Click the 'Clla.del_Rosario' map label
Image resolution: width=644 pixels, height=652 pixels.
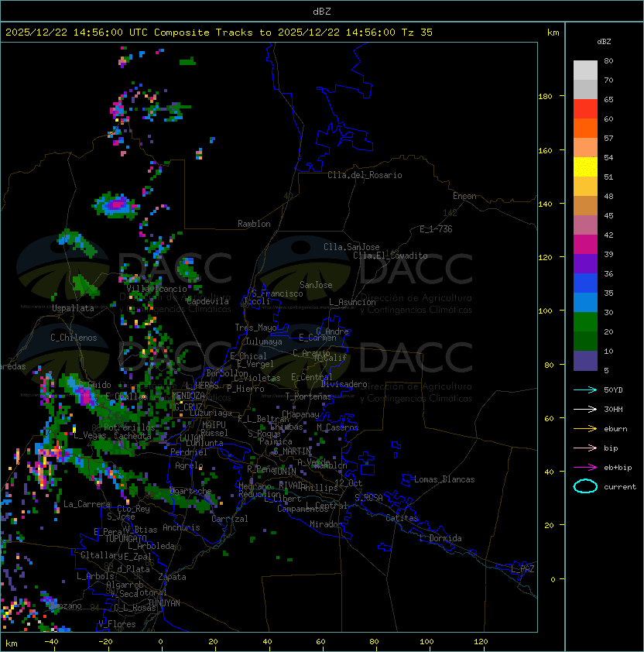(x=365, y=176)
